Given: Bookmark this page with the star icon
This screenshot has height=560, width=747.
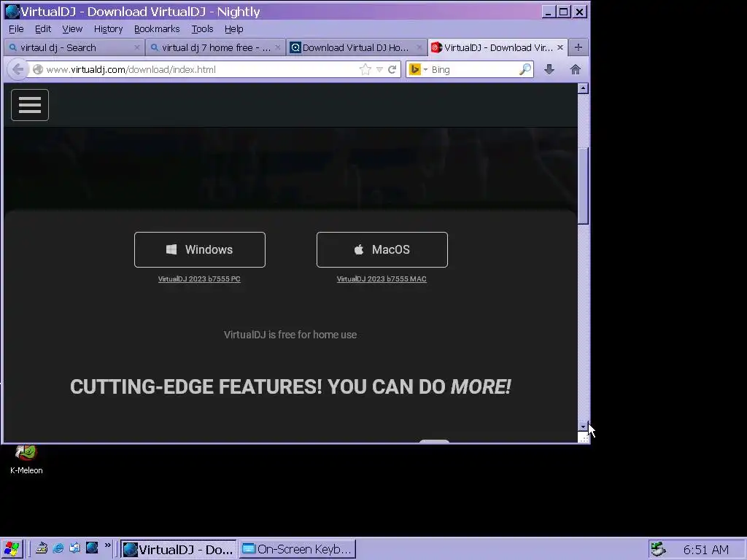Looking at the screenshot, I should [x=365, y=69].
